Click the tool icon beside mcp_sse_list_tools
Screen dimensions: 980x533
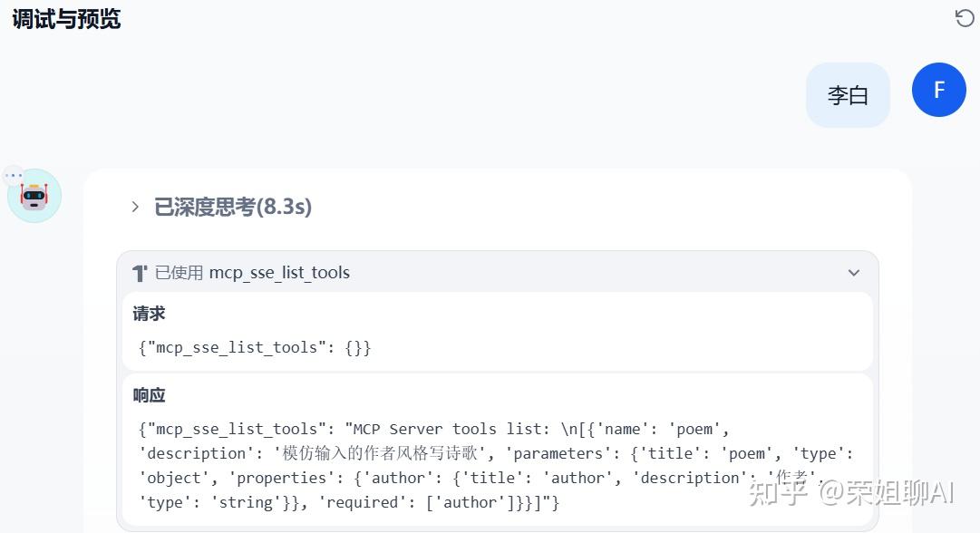138,272
